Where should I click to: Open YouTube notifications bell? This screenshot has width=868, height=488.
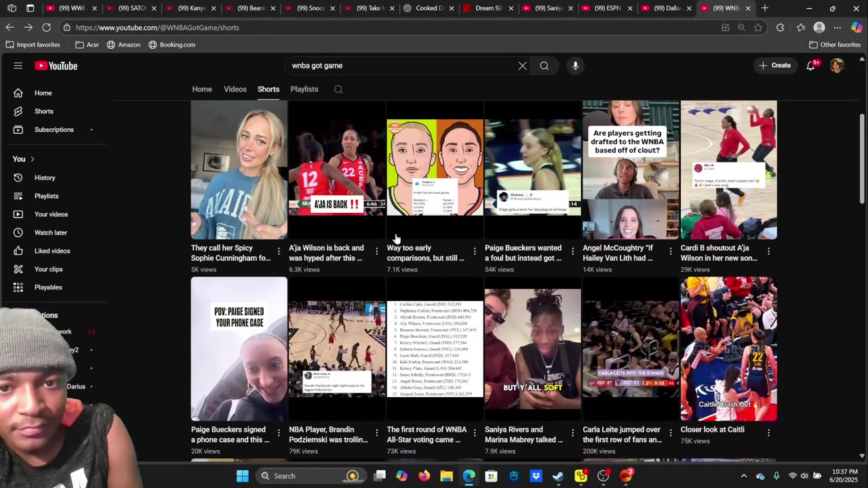pos(811,66)
